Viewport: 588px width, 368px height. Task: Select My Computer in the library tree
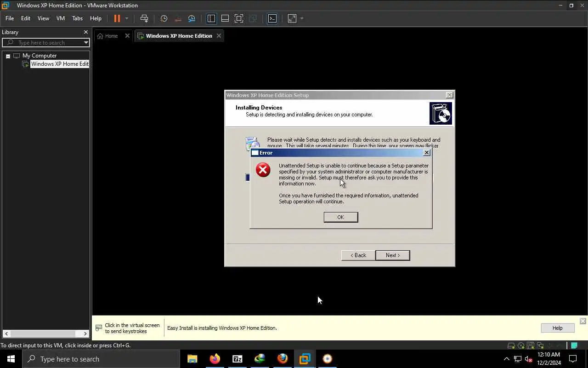40,56
